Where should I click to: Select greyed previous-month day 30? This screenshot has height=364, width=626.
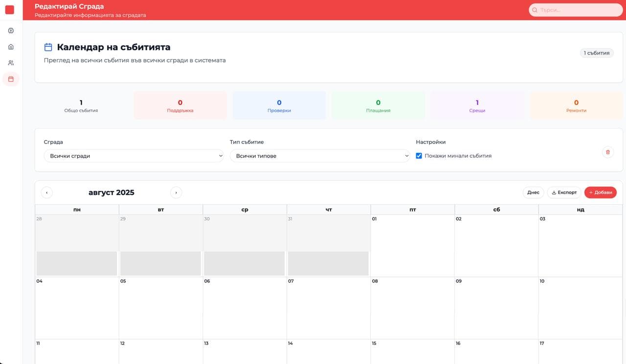coord(245,246)
